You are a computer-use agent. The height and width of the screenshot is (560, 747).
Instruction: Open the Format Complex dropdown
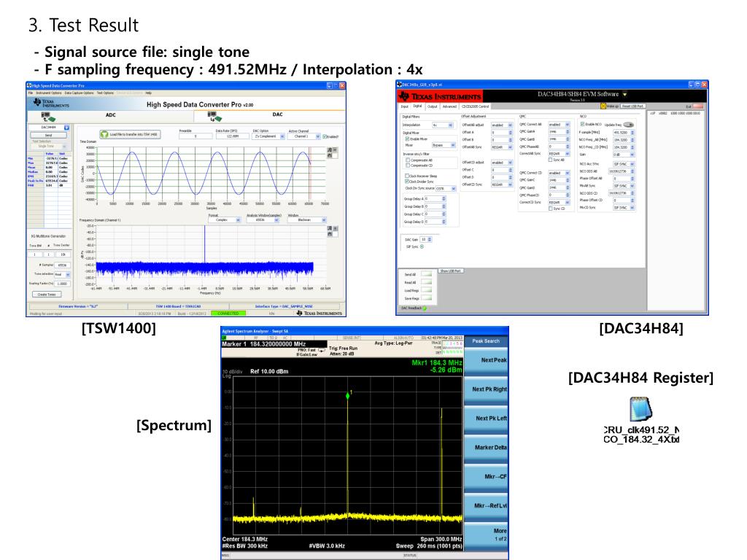pyautogui.click(x=225, y=220)
